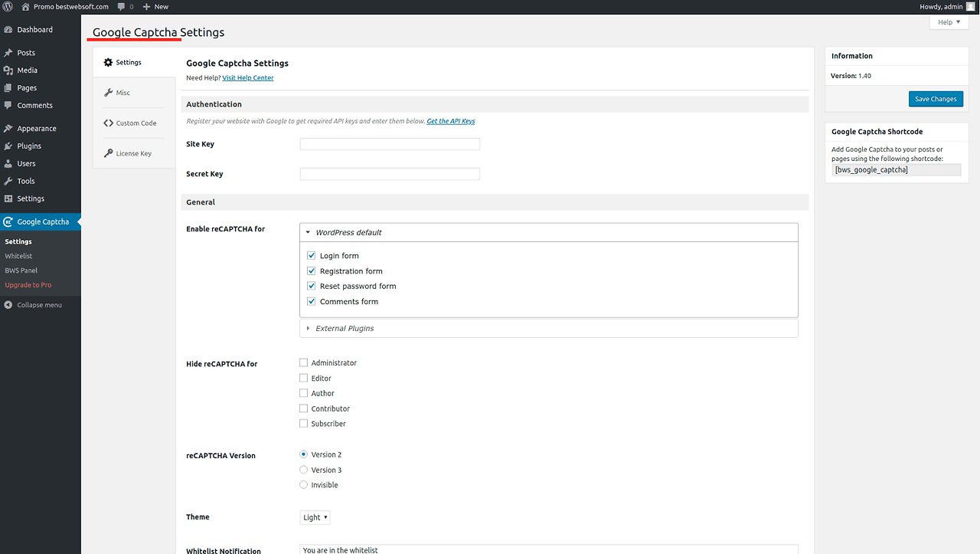Viewport: 980px width, 554px height.
Task: Check the Editor role checkbox
Action: click(x=304, y=379)
